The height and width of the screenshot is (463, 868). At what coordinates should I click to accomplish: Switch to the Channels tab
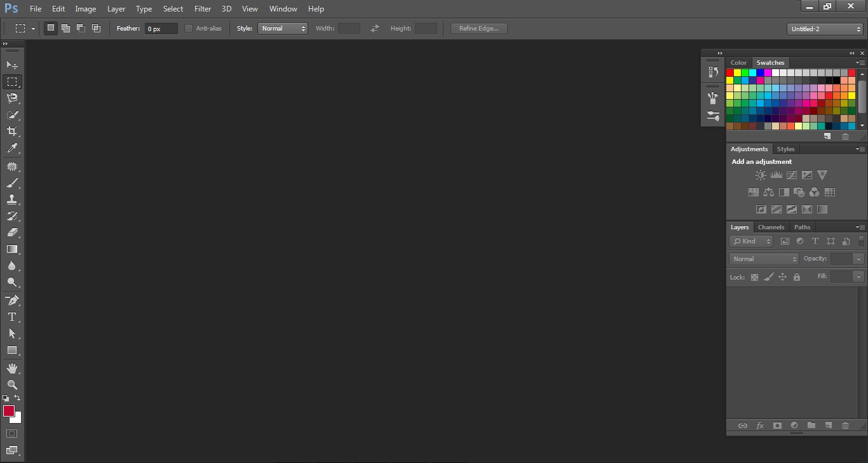click(x=771, y=227)
